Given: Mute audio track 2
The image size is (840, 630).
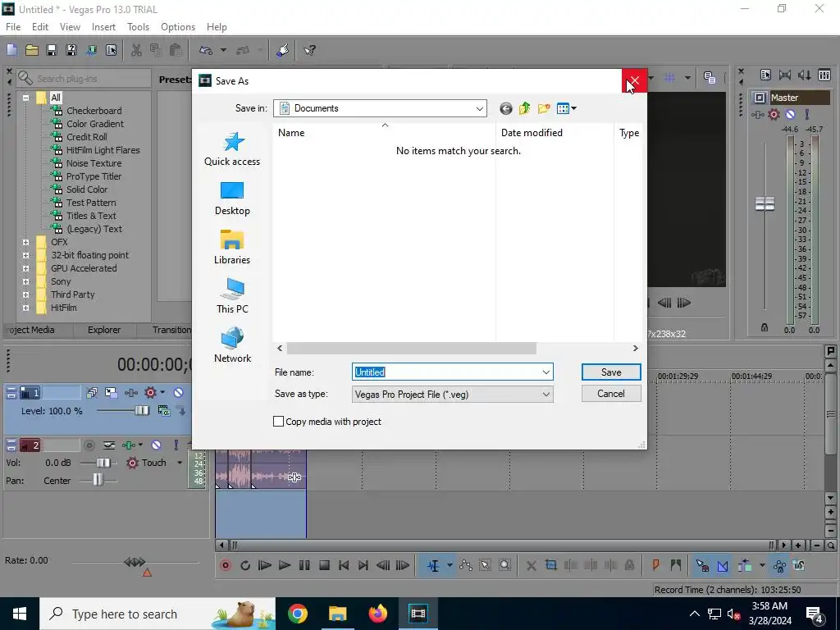Looking at the screenshot, I should [x=156, y=445].
